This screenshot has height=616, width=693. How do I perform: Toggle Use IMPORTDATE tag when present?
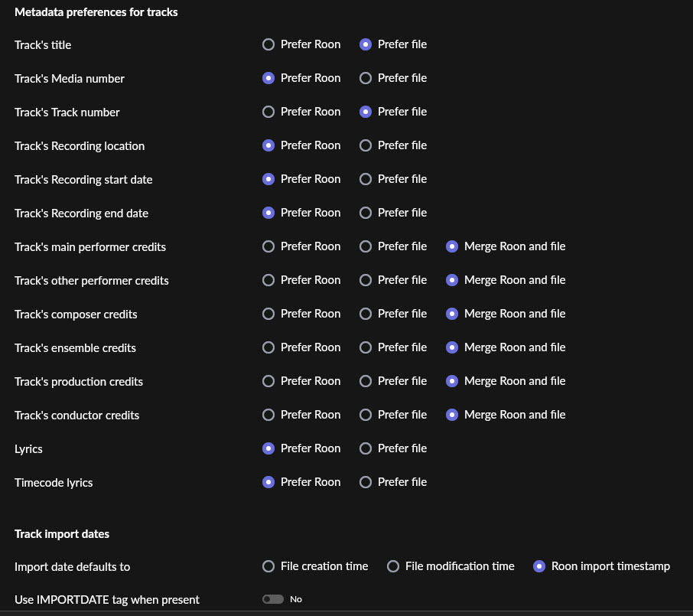(273, 599)
